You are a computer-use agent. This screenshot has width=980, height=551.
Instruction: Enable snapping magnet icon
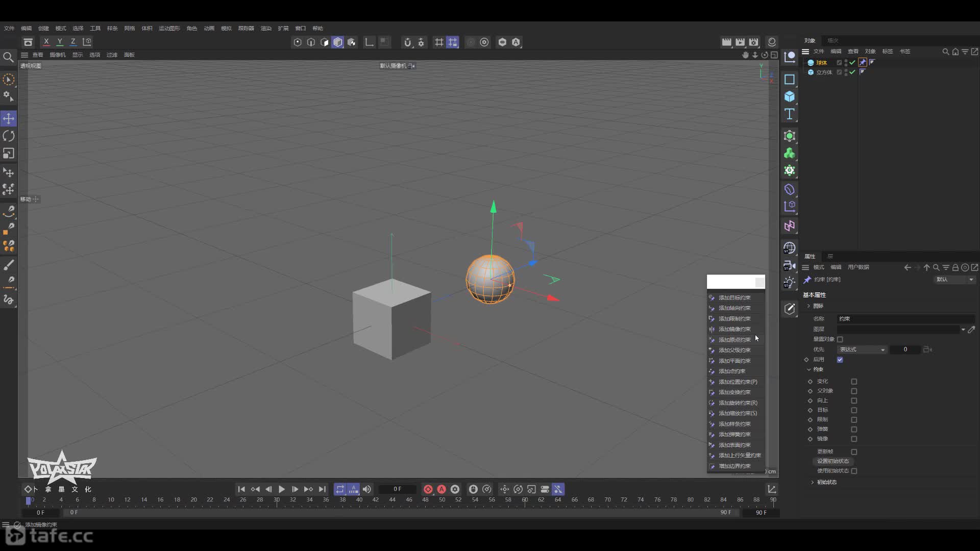point(407,42)
